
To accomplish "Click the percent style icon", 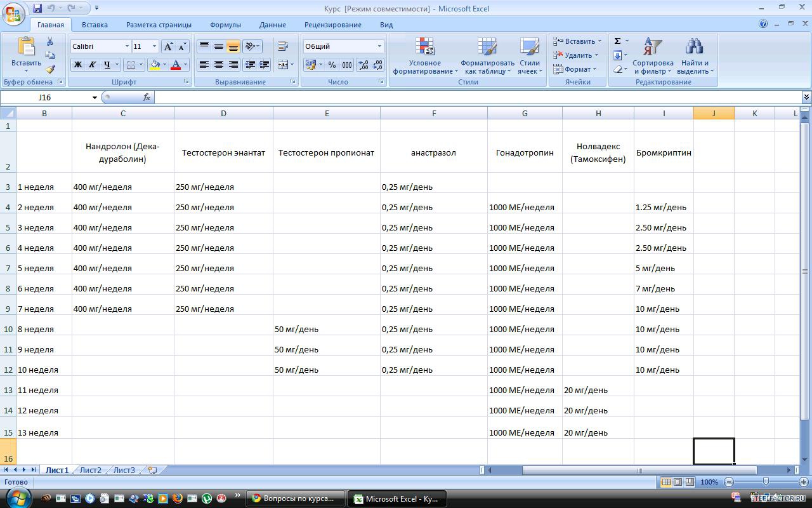I will click(x=332, y=65).
